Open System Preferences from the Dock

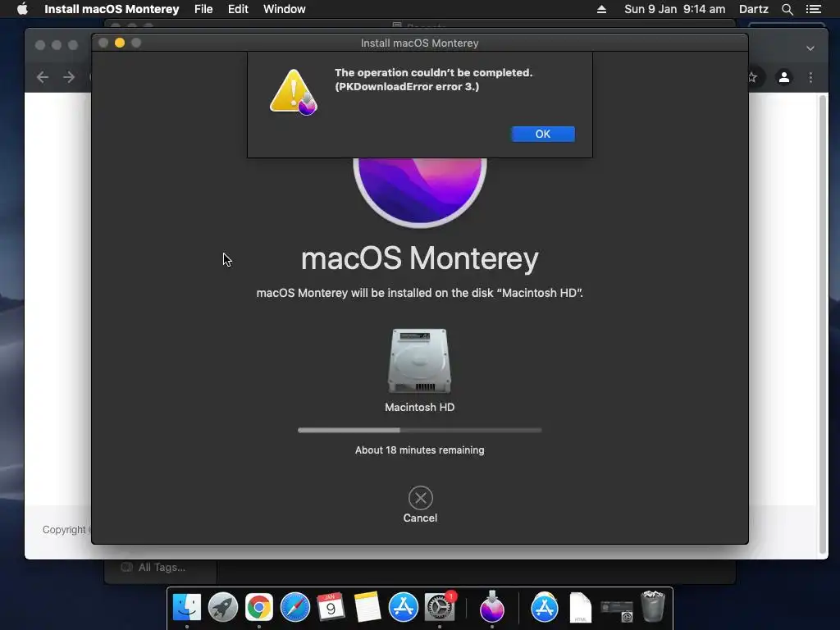point(440,607)
